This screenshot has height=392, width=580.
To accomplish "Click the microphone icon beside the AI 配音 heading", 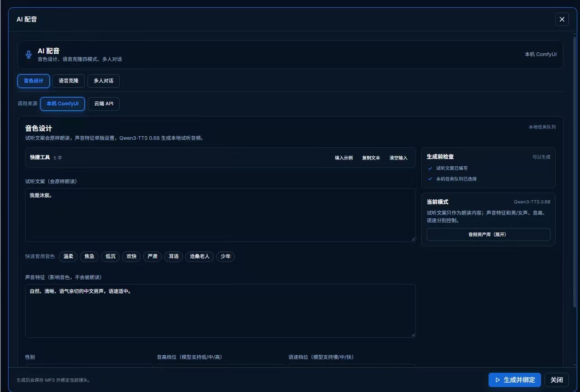I will coord(29,55).
